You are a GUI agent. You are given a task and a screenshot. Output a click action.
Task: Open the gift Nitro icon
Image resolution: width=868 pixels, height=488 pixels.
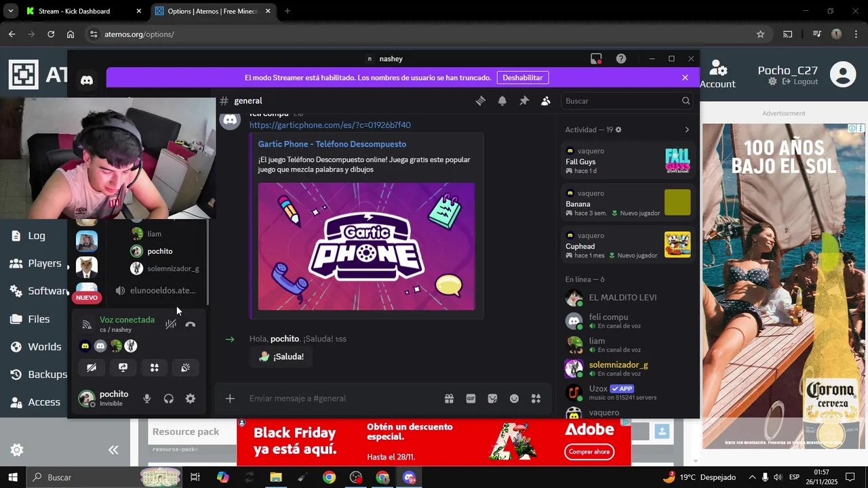449,399
